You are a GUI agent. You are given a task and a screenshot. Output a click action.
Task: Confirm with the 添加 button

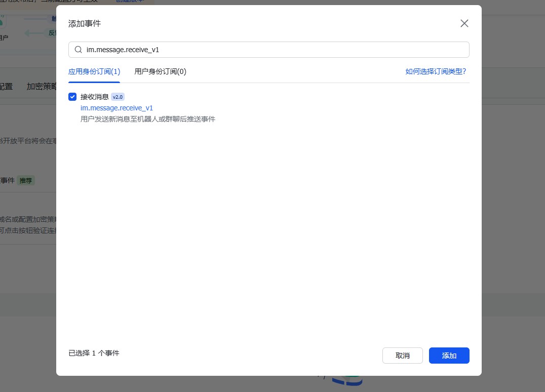pos(449,356)
